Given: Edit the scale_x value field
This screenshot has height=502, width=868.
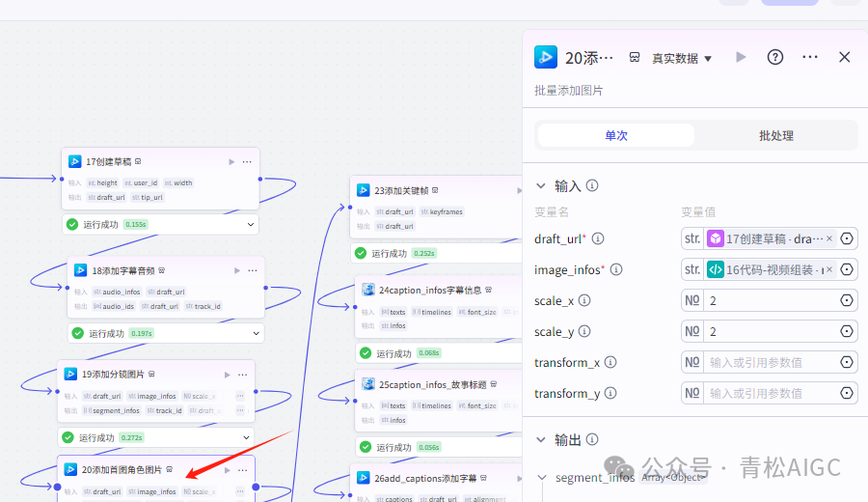Looking at the screenshot, I should pyautogui.click(x=772, y=300).
